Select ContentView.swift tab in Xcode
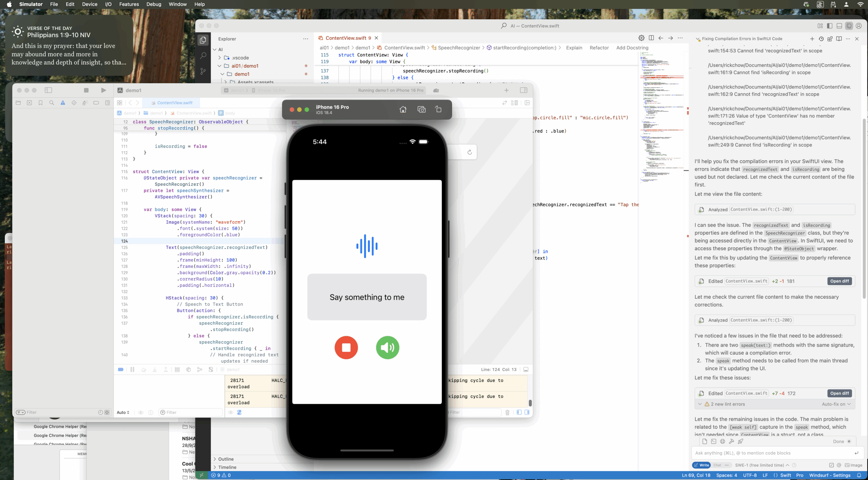 click(x=172, y=103)
